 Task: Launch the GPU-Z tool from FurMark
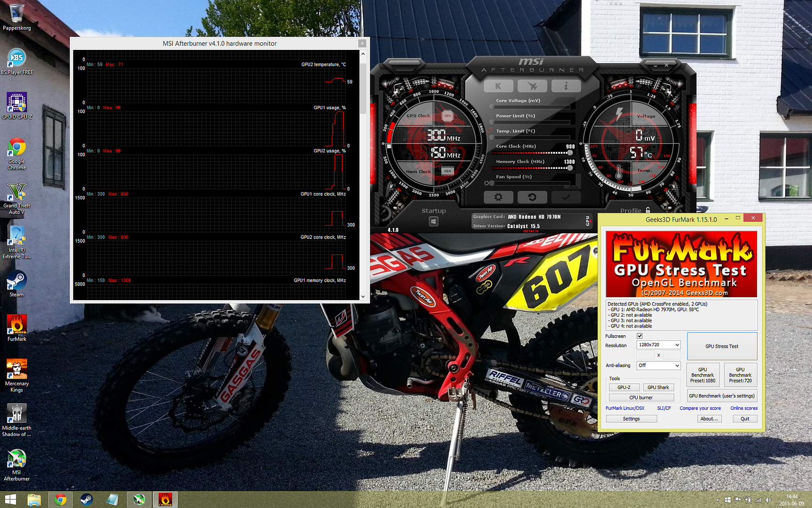coord(624,388)
